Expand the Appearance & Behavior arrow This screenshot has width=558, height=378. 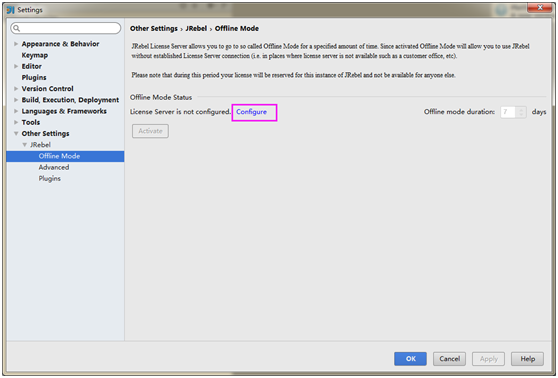tap(16, 44)
